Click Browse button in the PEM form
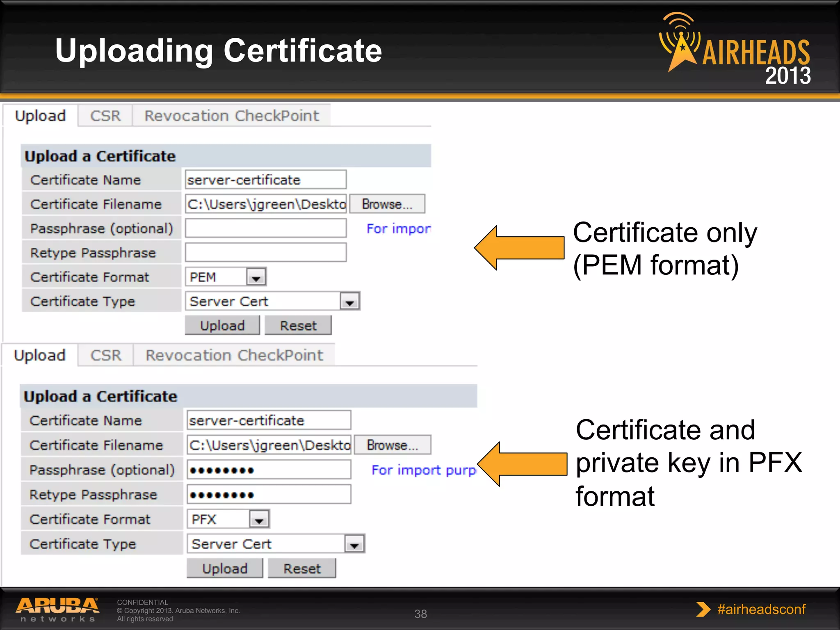 click(387, 204)
